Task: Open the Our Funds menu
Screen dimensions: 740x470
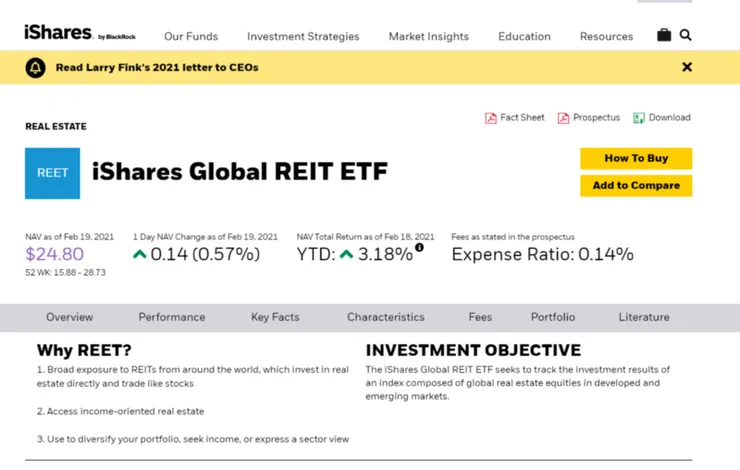Action: 191,36
